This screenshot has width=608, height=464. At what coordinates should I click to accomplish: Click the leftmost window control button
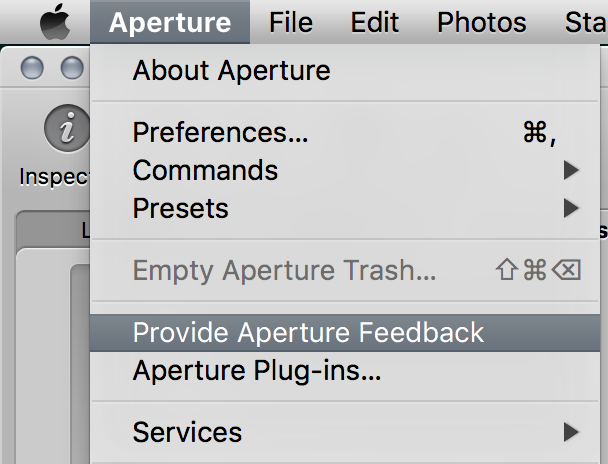coord(33,68)
